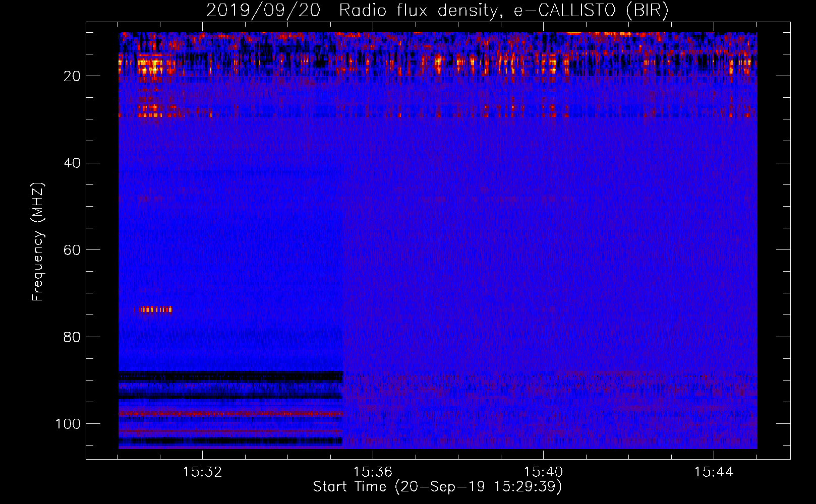This screenshot has width=816, height=504.
Task: Click the '15:36' time tick label
Action: [373, 472]
